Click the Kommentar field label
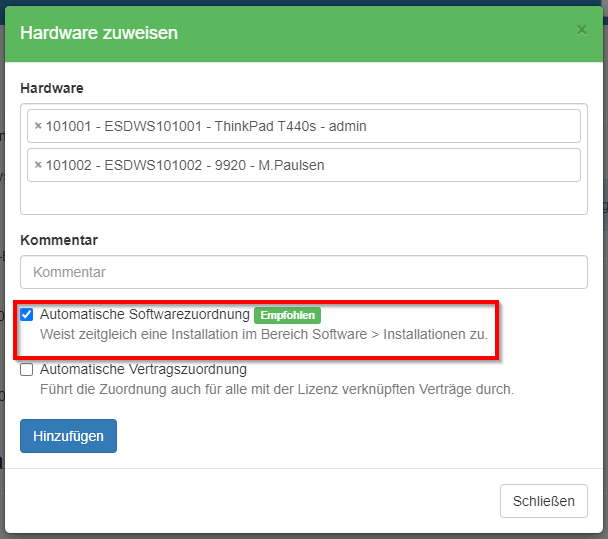Viewport: 608px width, 539px height. (x=58, y=240)
